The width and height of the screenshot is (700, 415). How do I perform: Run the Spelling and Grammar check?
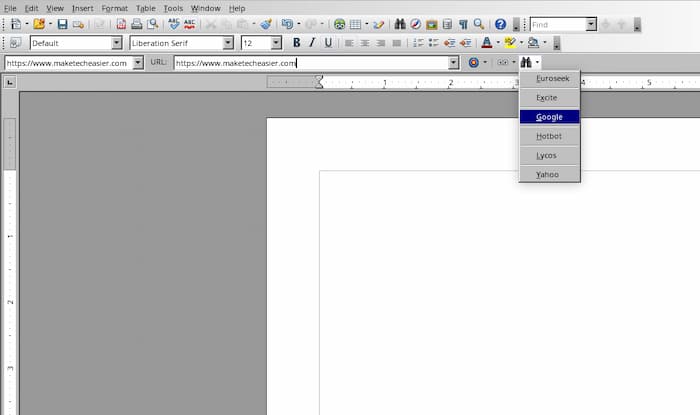pos(175,24)
